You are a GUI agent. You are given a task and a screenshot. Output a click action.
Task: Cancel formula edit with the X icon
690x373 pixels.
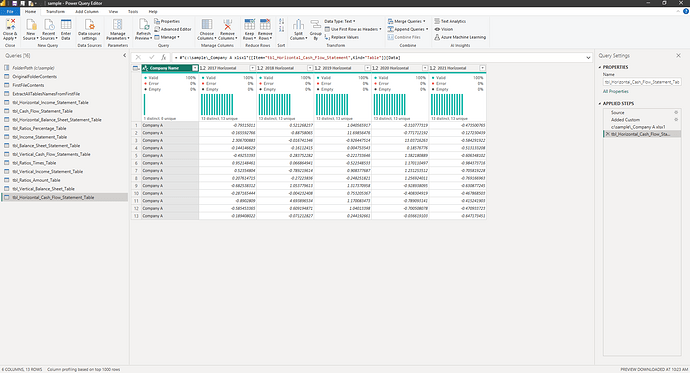click(x=138, y=57)
